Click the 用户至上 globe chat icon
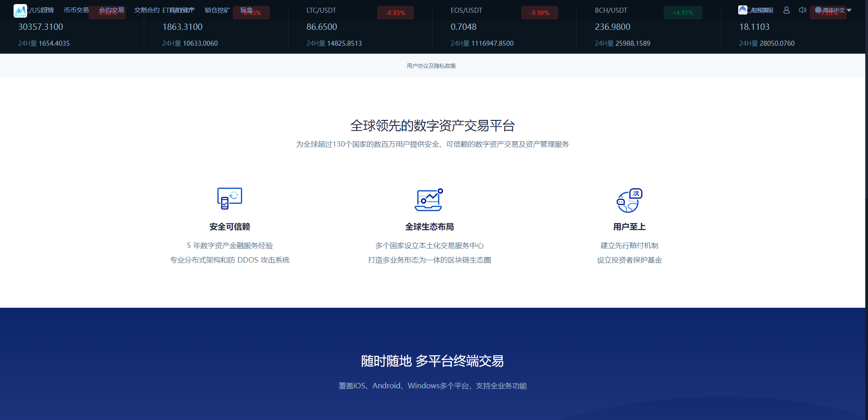Viewport: 868px width, 420px height. [629, 200]
